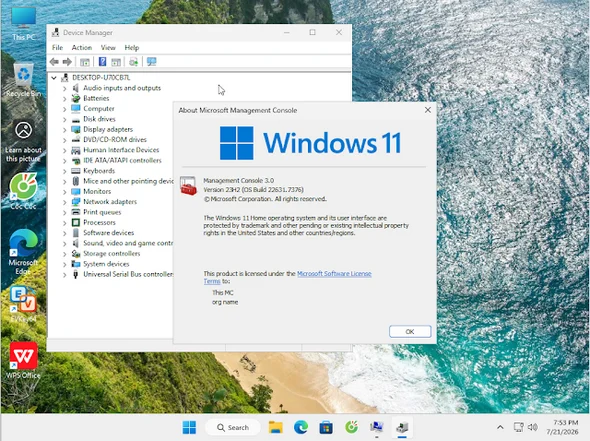Click the Forward arrow in Device Manager toolbar

[x=67, y=62]
